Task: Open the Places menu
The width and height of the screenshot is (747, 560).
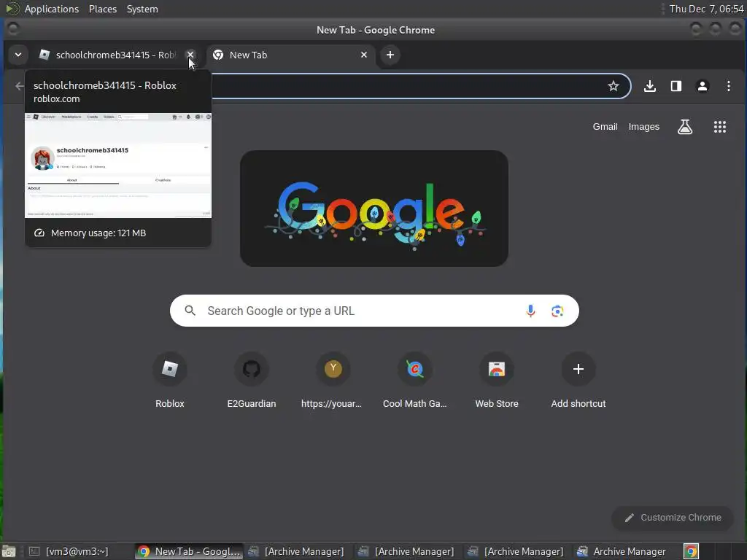Action: [x=103, y=9]
